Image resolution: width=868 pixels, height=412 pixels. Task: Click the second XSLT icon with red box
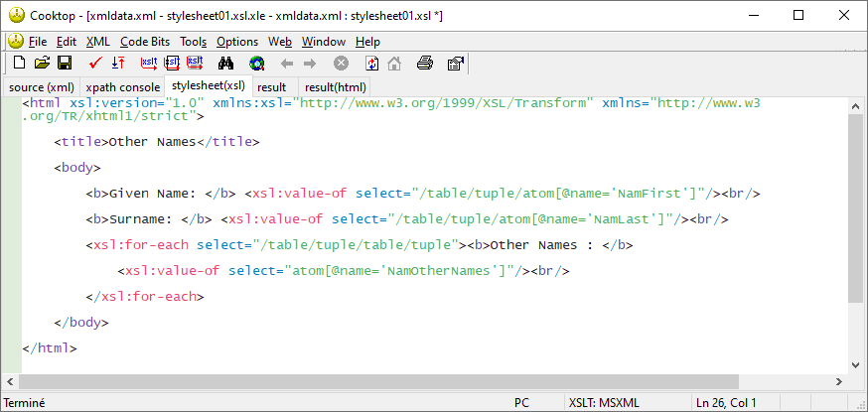[x=172, y=64]
